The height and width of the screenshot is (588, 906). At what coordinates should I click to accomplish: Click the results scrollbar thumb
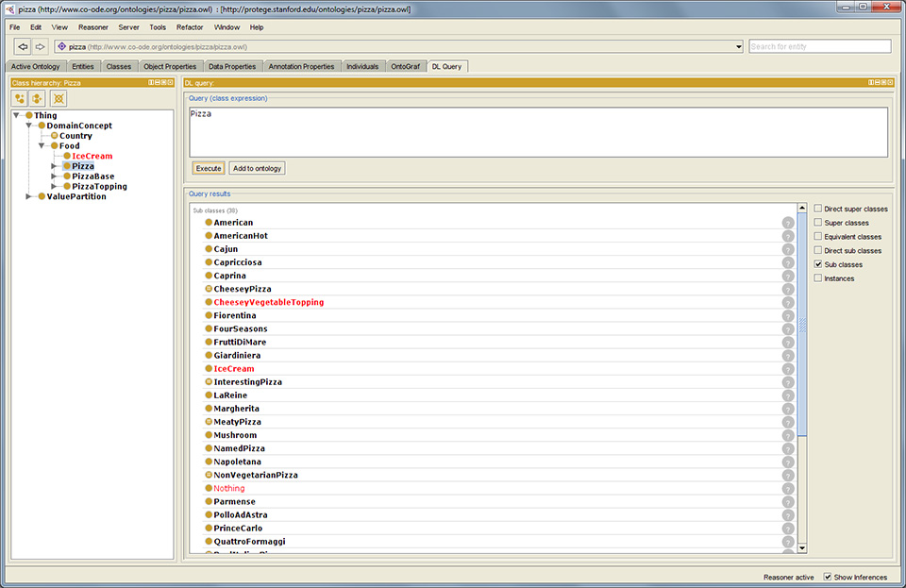[x=802, y=324]
